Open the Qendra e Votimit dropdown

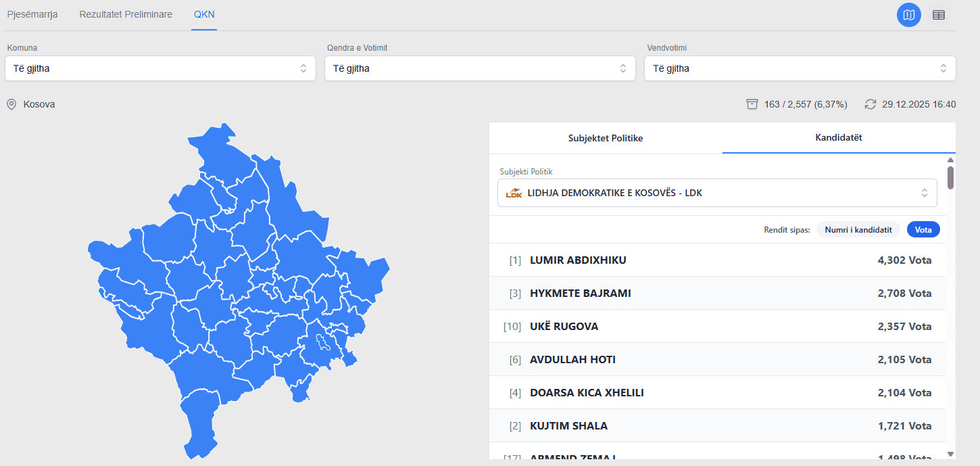pyautogui.click(x=480, y=68)
